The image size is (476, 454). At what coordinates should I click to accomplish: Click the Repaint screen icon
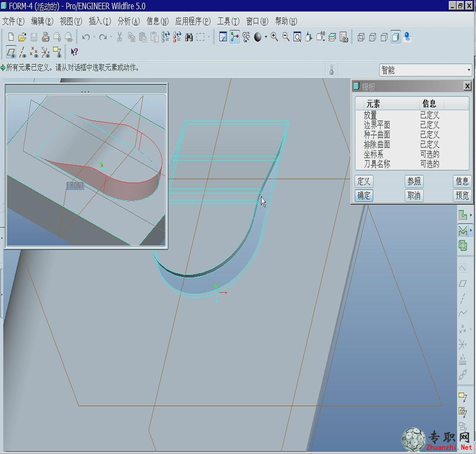[x=223, y=37]
